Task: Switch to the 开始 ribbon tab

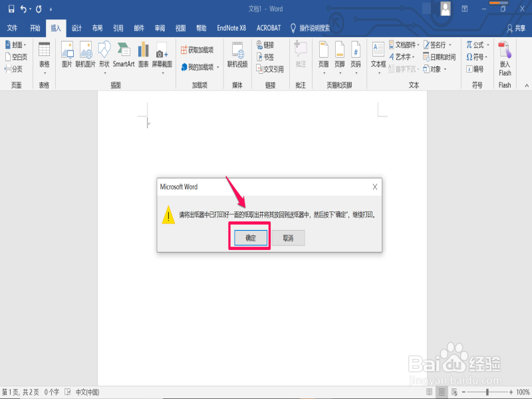Action: tap(35, 28)
